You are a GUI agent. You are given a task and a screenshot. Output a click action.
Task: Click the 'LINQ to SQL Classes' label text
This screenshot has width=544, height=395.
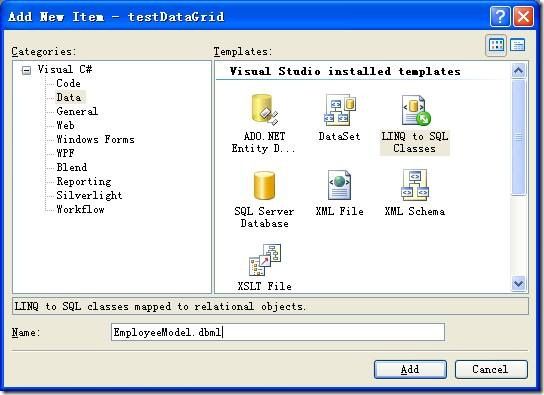pyautogui.click(x=415, y=143)
